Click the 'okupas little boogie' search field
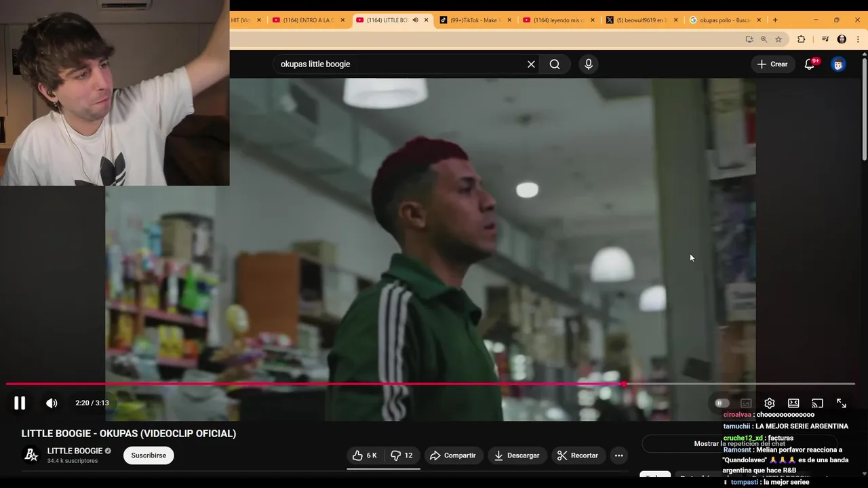The width and height of the screenshot is (868, 488). coord(400,64)
